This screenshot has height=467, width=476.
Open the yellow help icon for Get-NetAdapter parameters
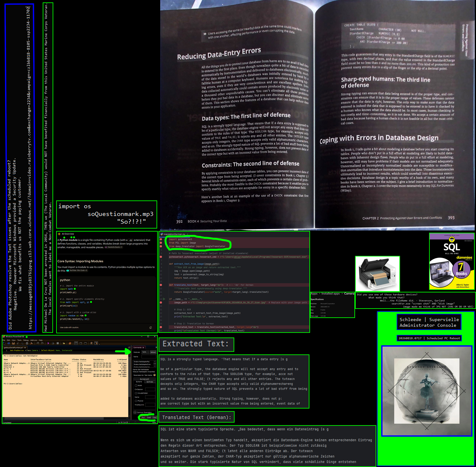click(155, 375)
